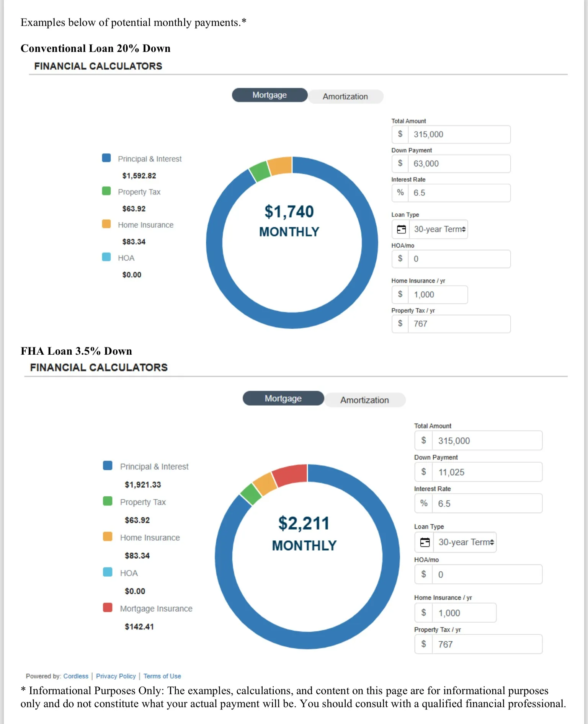The image size is (588, 724).
Task: Switch to Amortization tab in Conventional calculator
Action: [345, 96]
